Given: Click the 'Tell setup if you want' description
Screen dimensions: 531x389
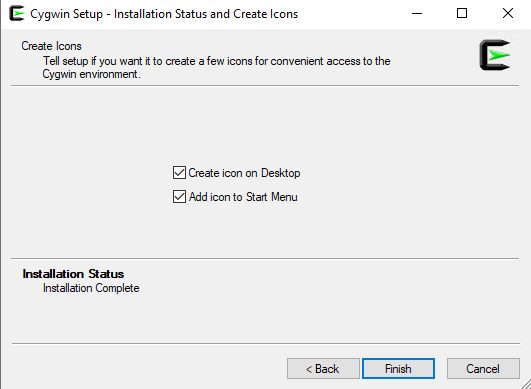Looking at the screenshot, I should point(216,67).
